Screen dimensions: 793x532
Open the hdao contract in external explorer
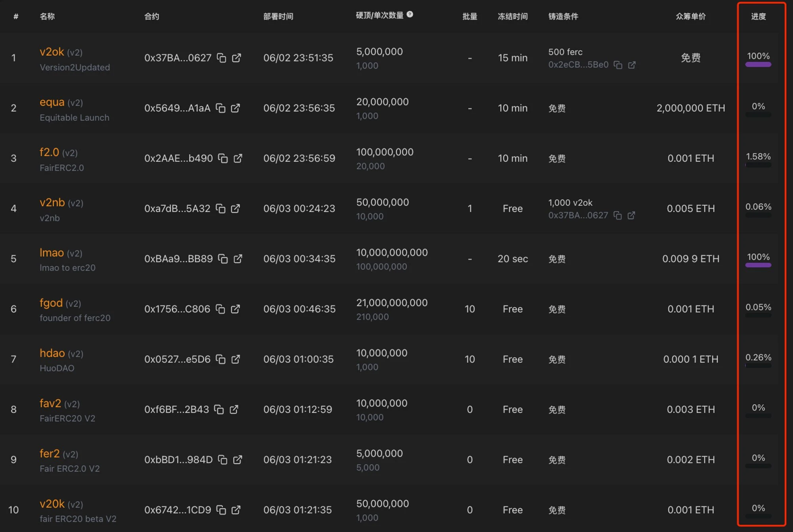tap(236, 359)
